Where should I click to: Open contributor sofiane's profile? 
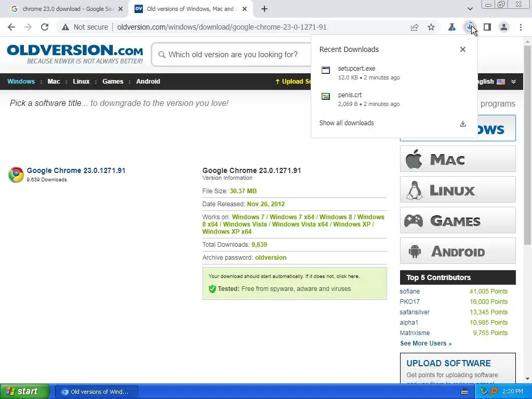point(409,291)
